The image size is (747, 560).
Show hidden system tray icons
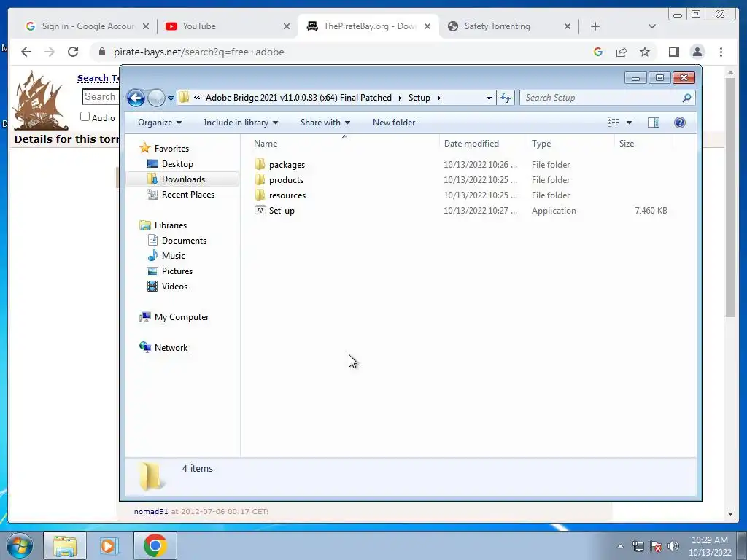pos(620,546)
